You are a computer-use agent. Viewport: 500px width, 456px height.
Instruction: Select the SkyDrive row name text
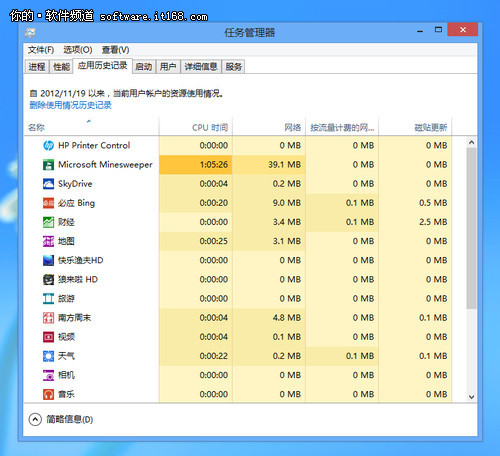pyautogui.click(x=75, y=184)
